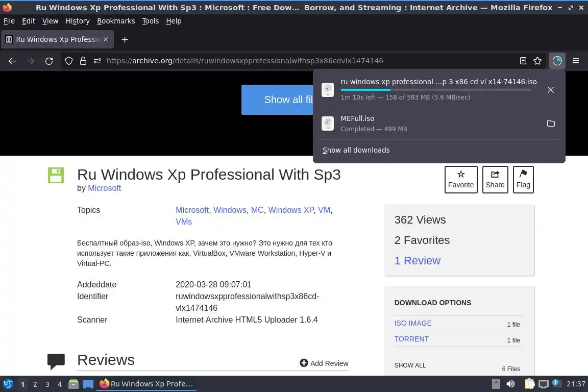Image resolution: width=588 pixels, height=392 pixels.
Task: Open the VM topic link
Action: (x=324, y=210)
